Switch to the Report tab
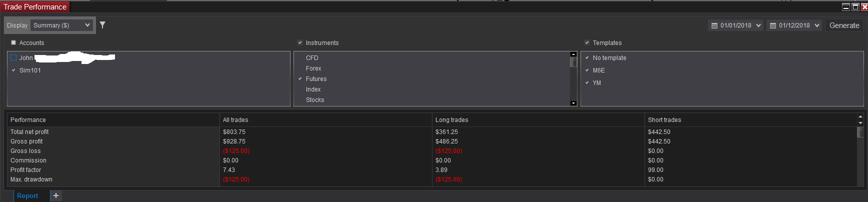The width and height of the screenshot is (868, 202). (x=27, y=195)
